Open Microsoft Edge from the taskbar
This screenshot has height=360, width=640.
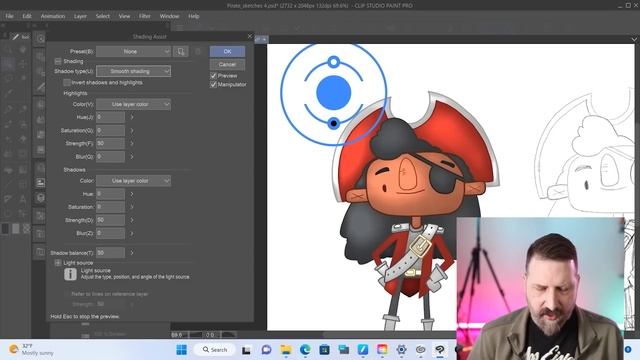tap(305, 349)
